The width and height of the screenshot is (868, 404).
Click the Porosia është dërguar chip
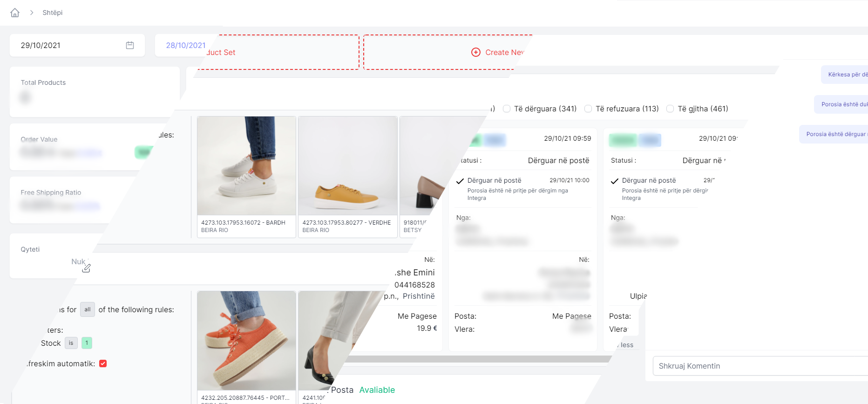pyautogui.click(x=834, y=134)
